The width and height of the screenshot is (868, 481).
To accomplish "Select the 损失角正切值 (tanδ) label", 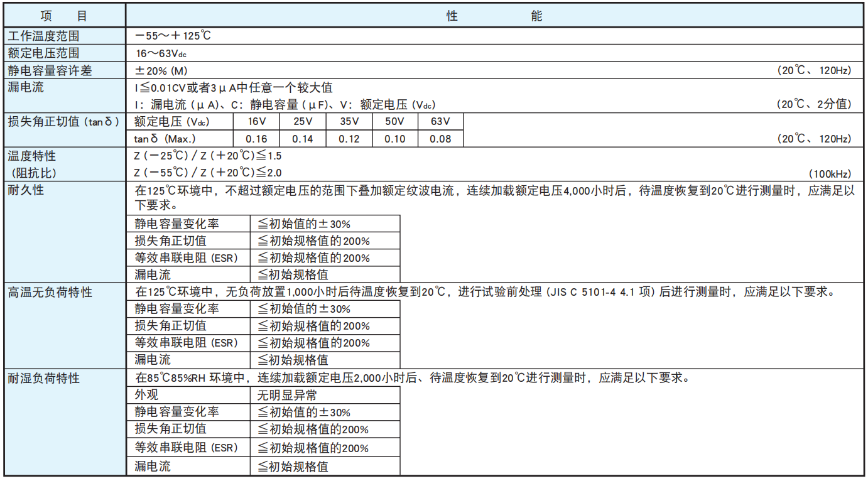I will (62, 121).
